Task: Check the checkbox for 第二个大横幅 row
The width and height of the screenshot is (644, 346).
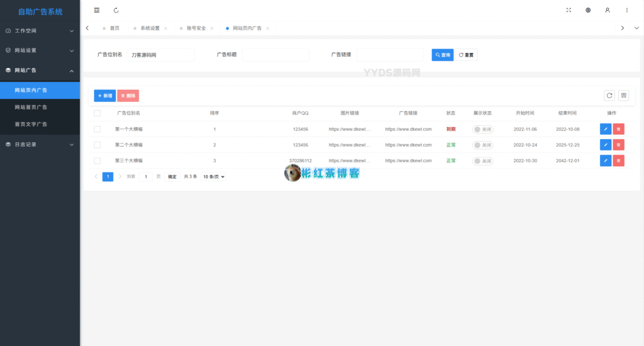Action: pos(97,145)
